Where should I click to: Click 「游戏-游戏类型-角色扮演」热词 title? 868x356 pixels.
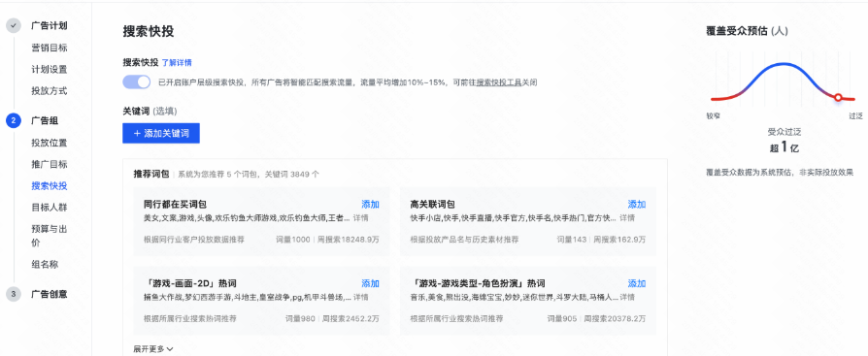[478, 283]
